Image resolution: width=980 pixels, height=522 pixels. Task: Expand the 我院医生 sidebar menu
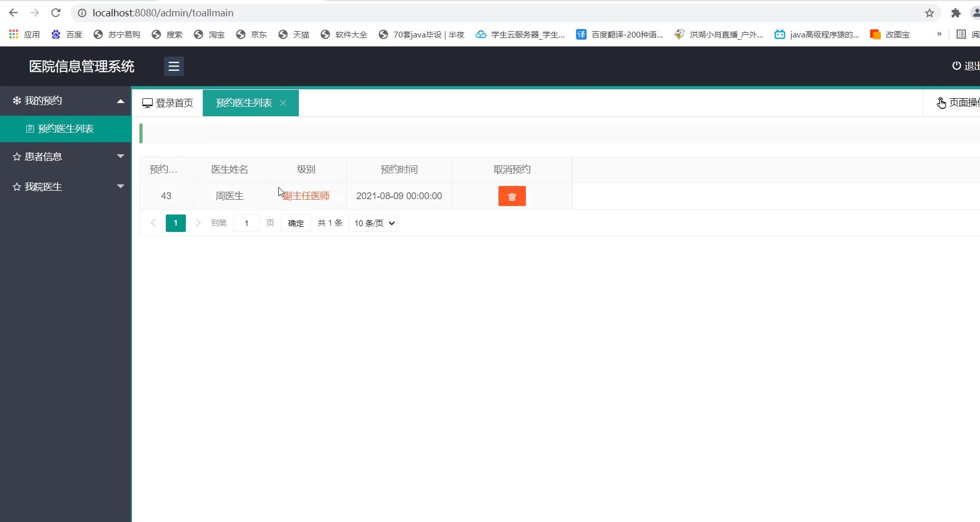tap(65, 187)
